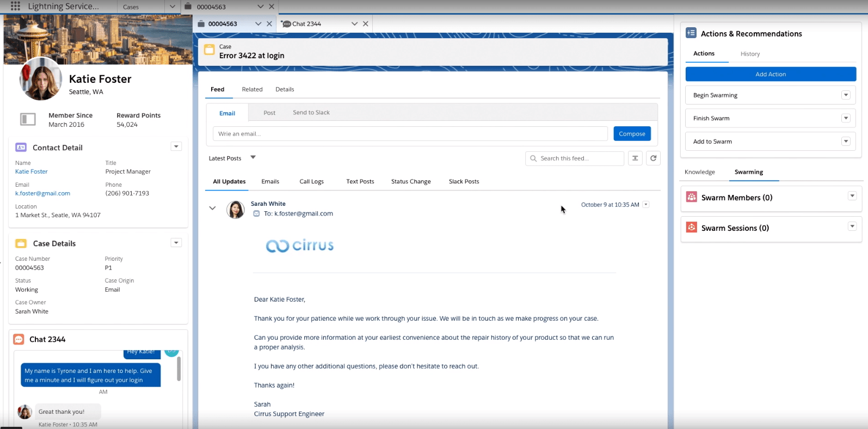
Task: Refresh the case feed
Action: pyautogui.click(x=653, y=158)
